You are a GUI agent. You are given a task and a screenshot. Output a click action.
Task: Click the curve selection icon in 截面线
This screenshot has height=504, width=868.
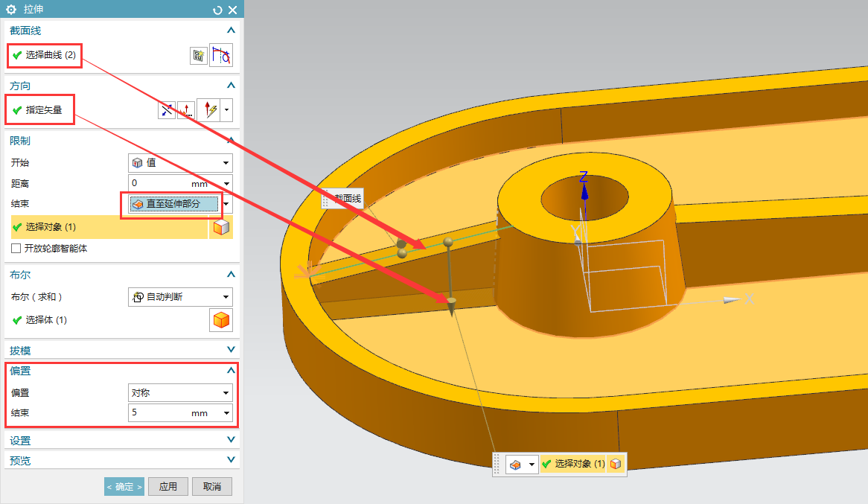[221, 55]
